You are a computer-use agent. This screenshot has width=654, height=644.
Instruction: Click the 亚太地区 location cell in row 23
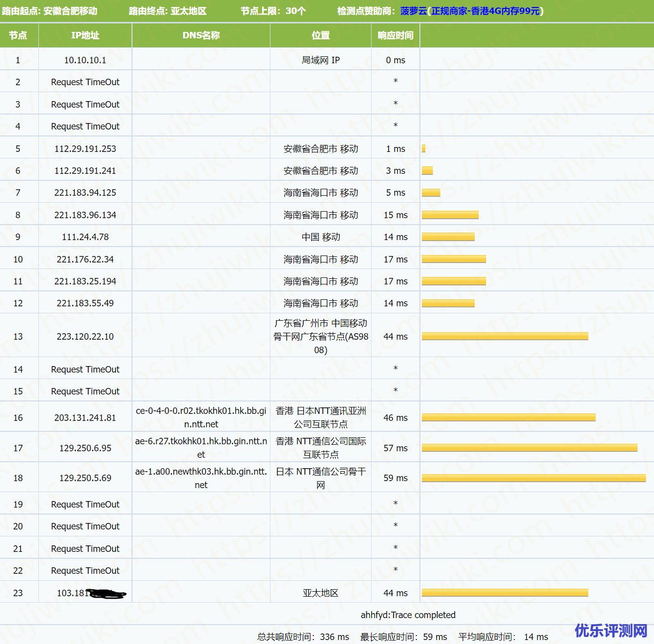click(320, 593)
